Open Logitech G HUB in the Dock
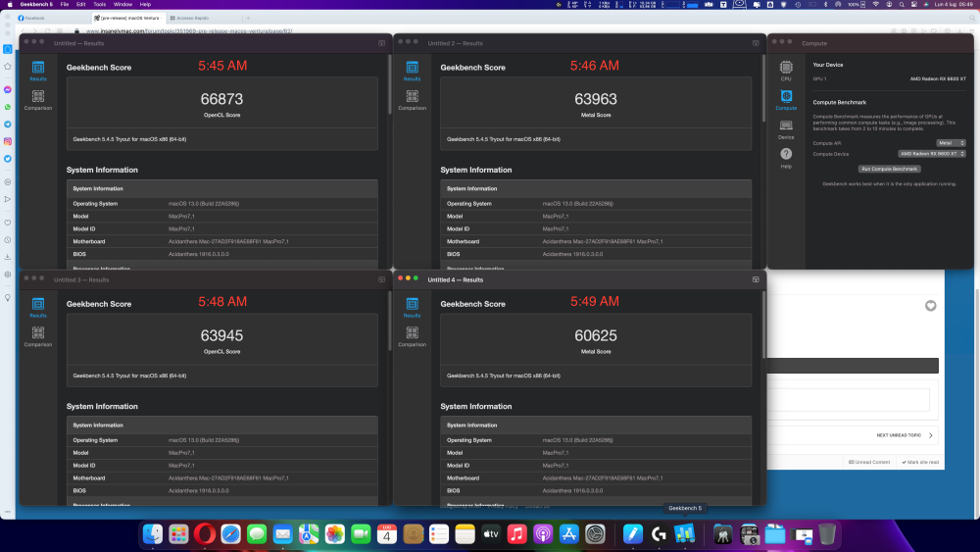 coord(659,534)
